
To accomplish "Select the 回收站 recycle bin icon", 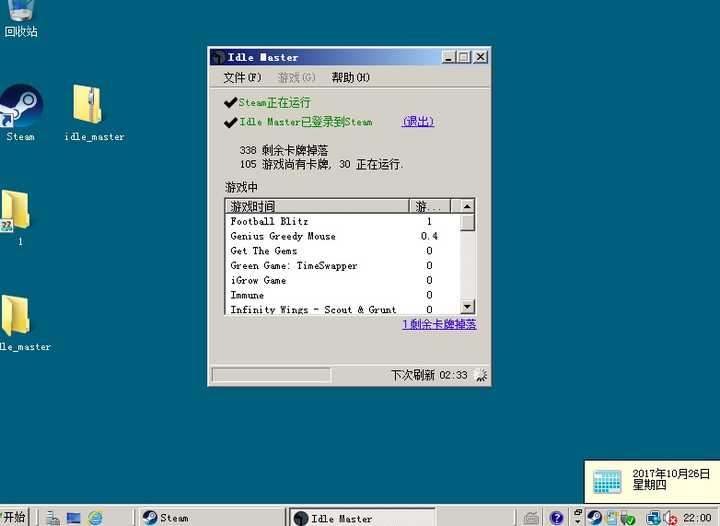I will point(21,18).
